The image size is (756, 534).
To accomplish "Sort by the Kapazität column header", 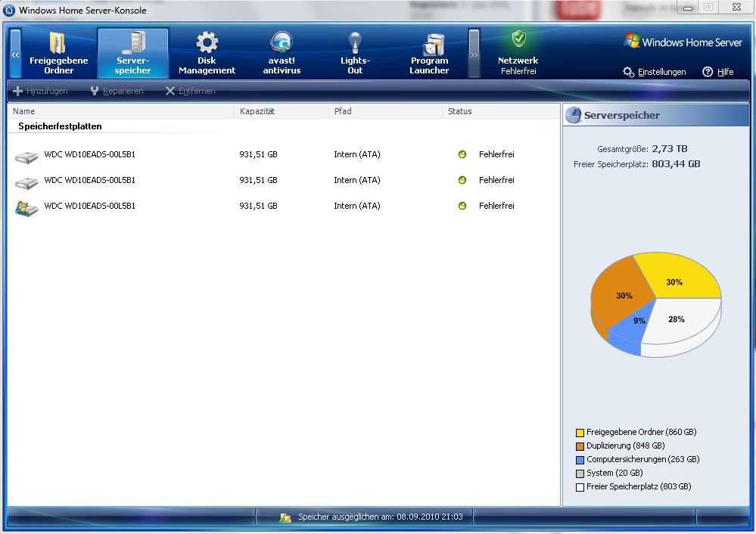I will click(282, 111).
